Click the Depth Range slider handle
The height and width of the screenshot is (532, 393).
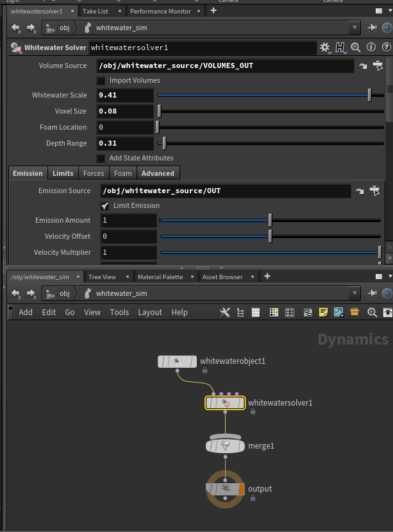coord(164,143)
